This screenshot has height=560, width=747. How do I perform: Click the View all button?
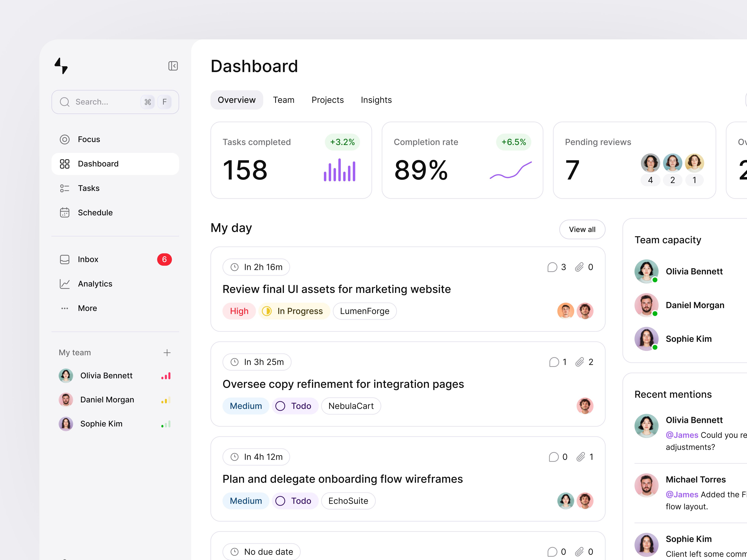pos(582,230)
